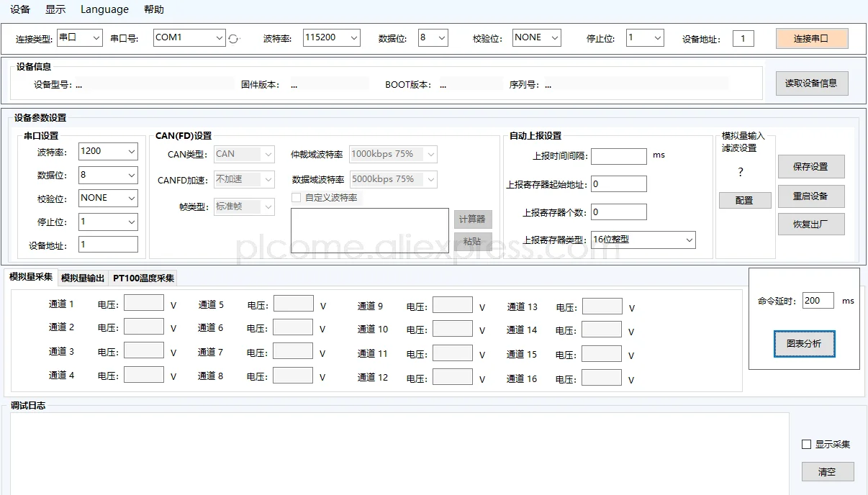Viewport: 868px width, 495px height.
Task: Expand the top 波特率 115200 dropdown
Action: (x=332, y=37)
